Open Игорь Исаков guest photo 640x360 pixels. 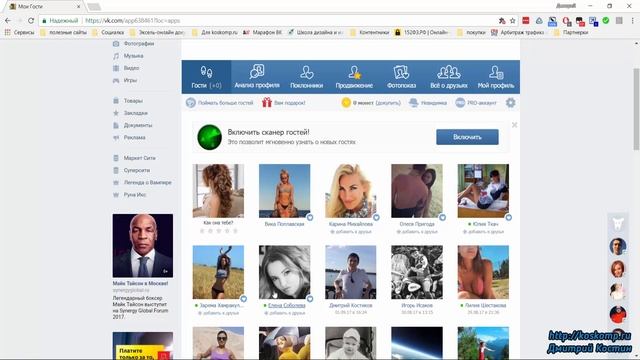click(x=417, y=272)
